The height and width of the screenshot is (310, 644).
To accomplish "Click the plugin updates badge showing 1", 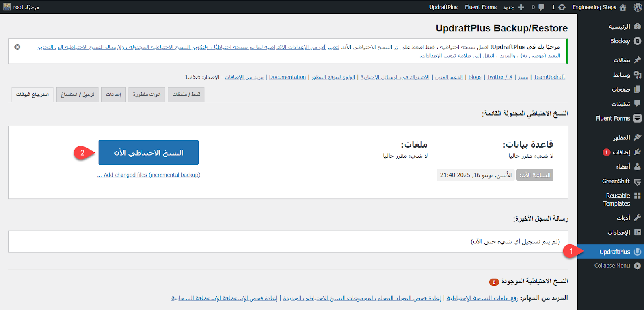I will [606, 152].
